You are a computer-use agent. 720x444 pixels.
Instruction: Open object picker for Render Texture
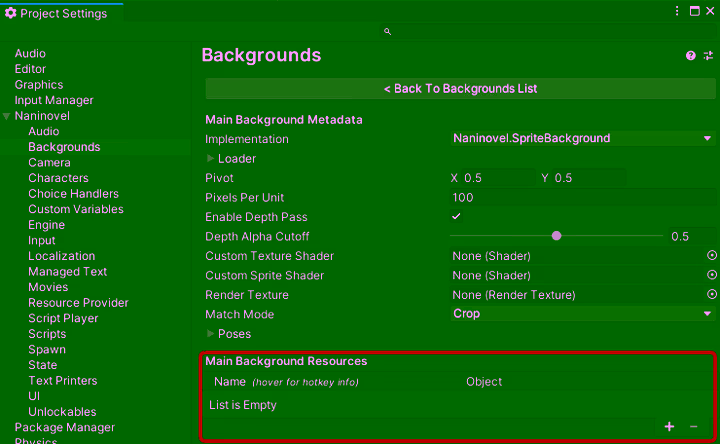coord(712,295)
